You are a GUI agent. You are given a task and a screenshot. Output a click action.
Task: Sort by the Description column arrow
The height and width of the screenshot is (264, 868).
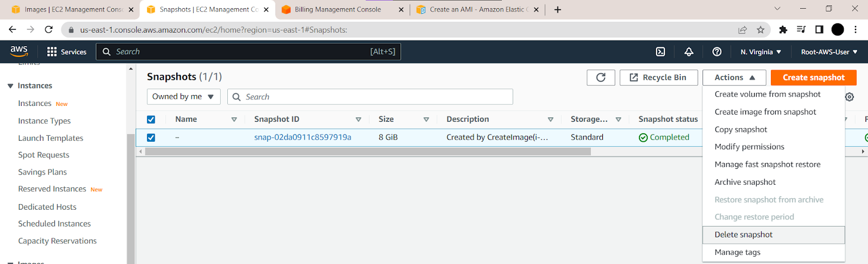[550, 120]
